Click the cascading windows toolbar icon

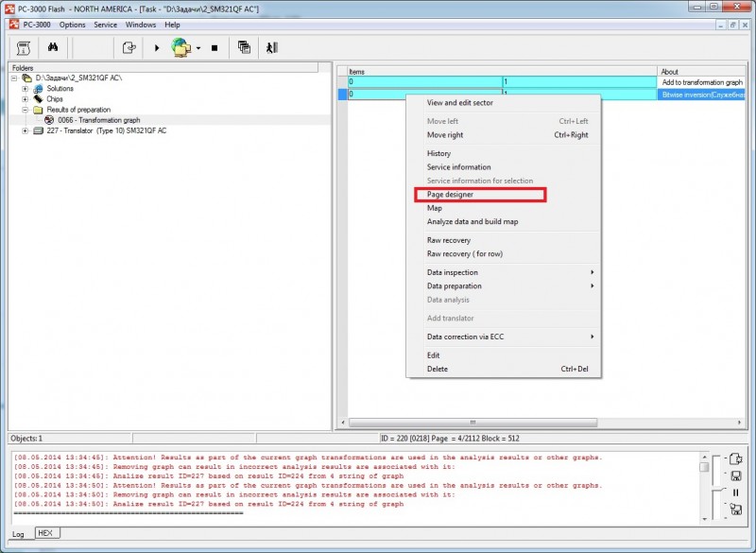pos(244,47)
